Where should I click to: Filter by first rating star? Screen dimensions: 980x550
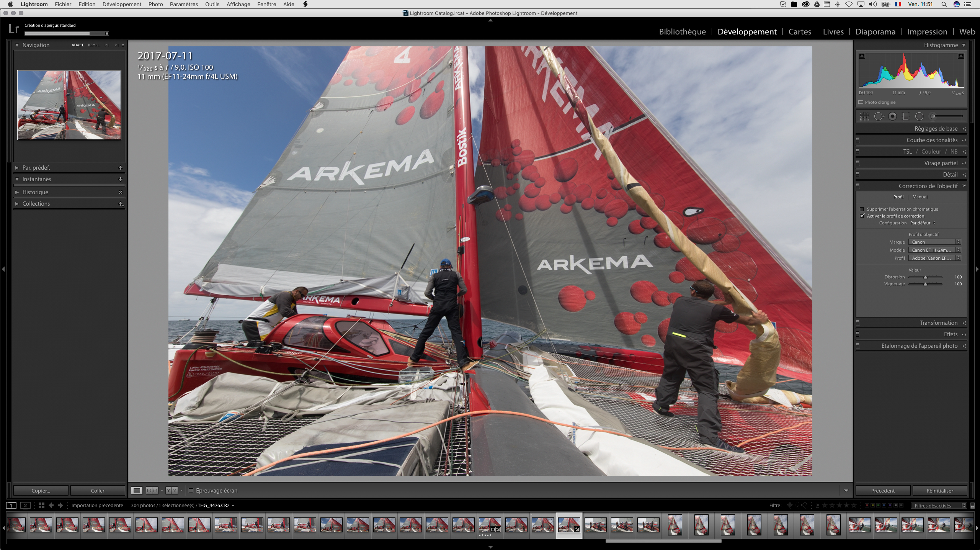825,506
